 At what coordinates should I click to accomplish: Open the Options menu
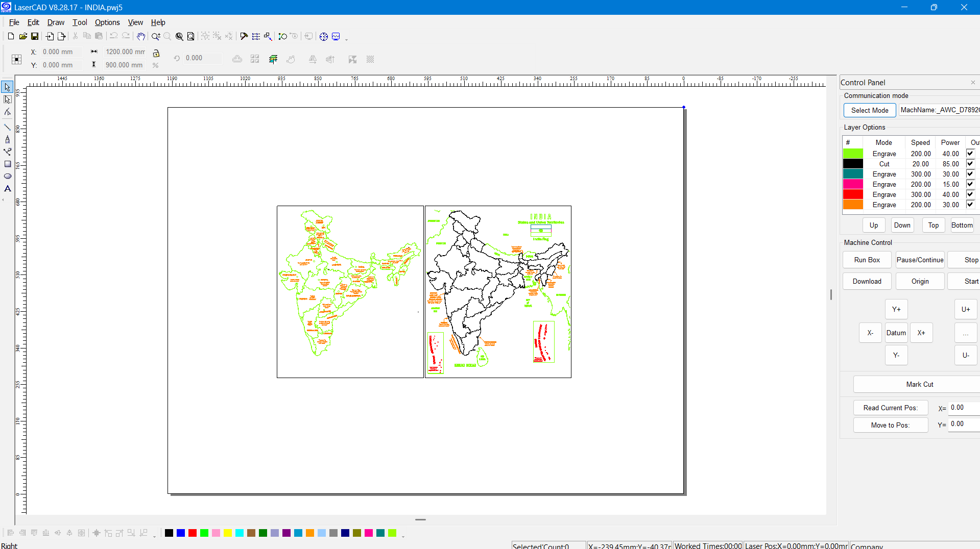coord(107,22)
